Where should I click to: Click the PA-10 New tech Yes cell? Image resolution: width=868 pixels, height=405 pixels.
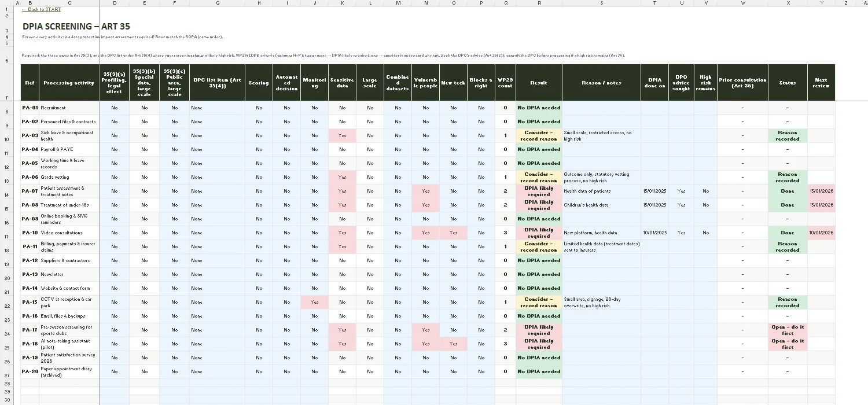coord(454,233)
